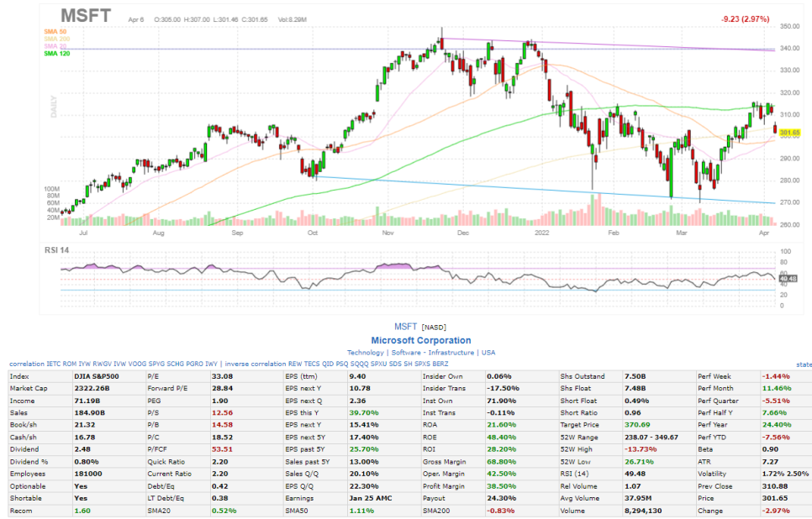Open the Microsoft Corporation company link
812x519 pixels.
pyautogui.click(x=421, y=340)
